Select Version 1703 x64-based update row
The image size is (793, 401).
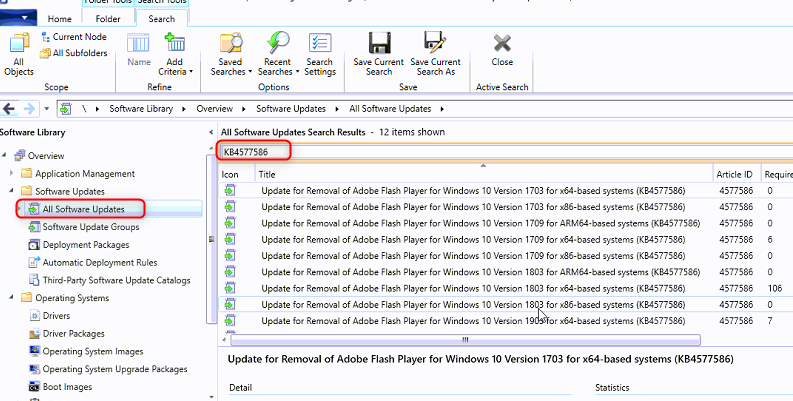[506, 191]
